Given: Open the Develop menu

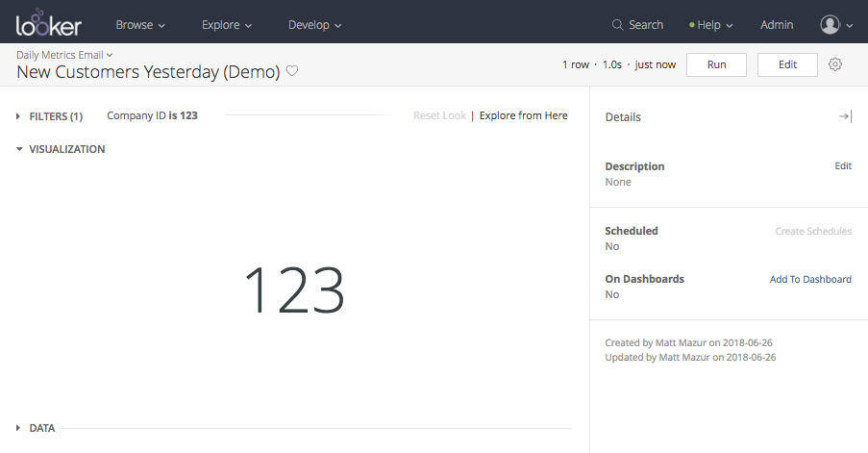Looking at the screenshot, I should click(314, 25).
